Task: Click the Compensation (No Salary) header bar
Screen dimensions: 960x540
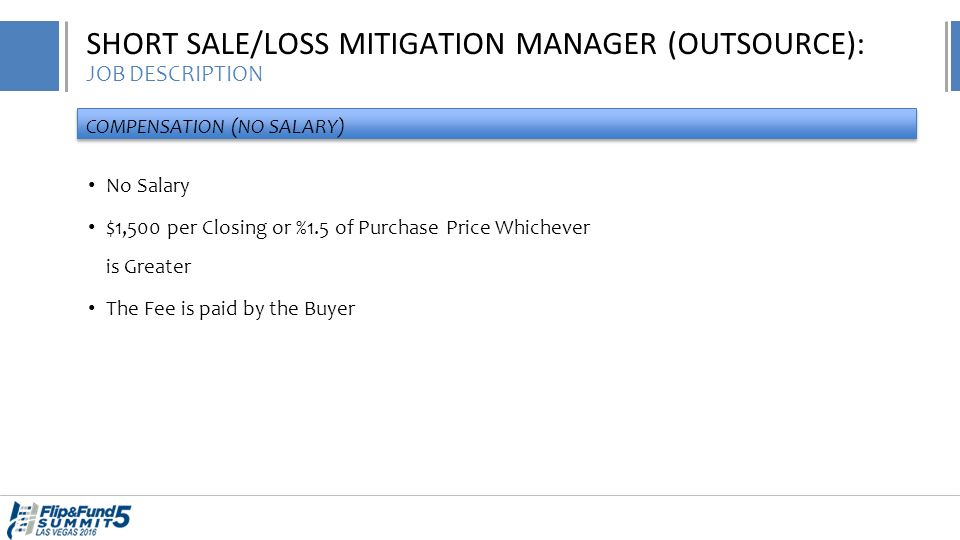Action: point(497,124)
